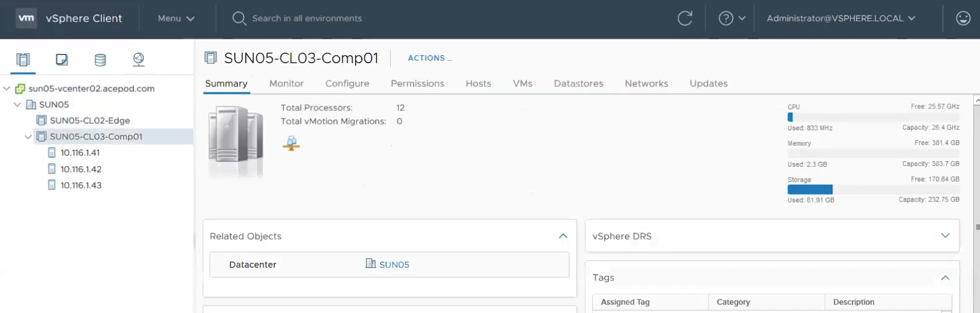The height and width of the screenshot is (313, 980).
Task: Refresh the vSphere Client view
Action: [685, 19]
